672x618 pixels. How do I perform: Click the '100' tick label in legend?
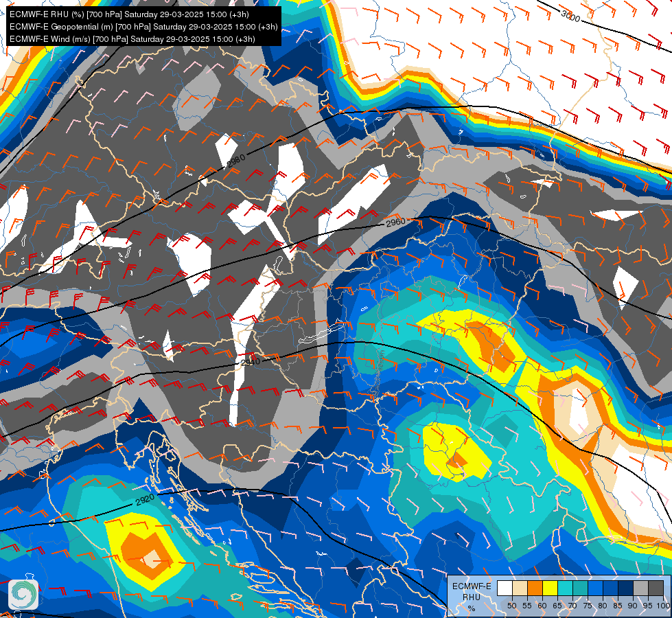(663, 606)
